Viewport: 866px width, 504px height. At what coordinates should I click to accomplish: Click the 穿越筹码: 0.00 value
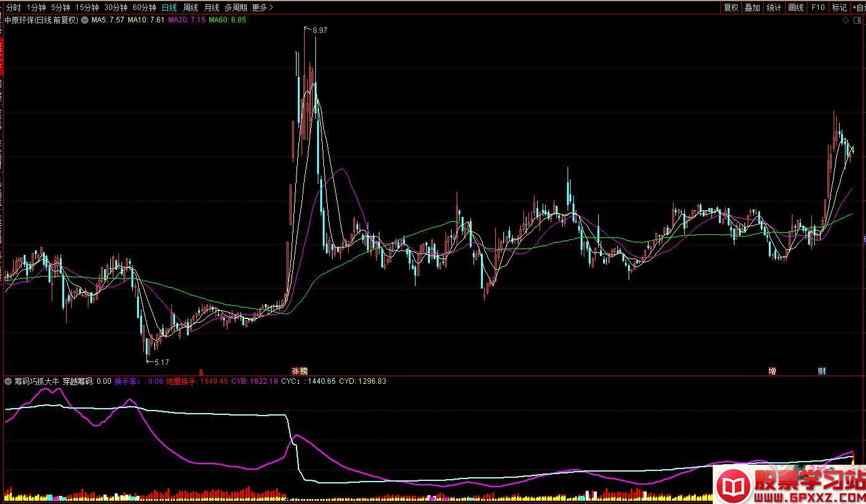tap(87, 381)
